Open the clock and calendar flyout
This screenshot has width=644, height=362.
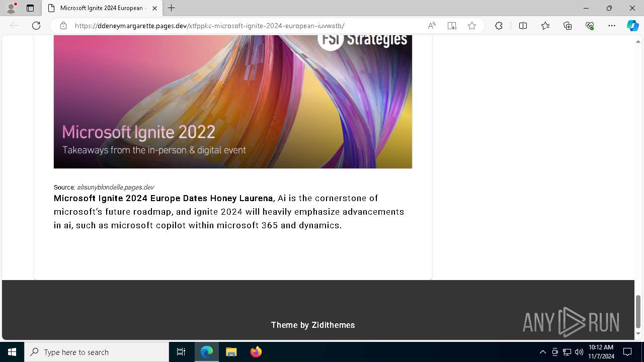point(601,352)
